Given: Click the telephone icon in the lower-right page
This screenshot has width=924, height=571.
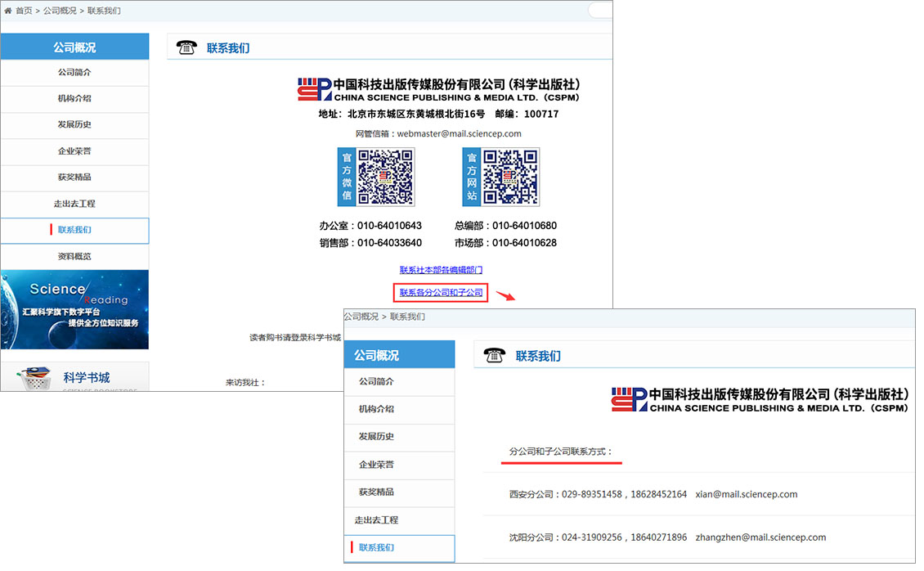Looking at the screenshot, I should (x=495, y=355).
